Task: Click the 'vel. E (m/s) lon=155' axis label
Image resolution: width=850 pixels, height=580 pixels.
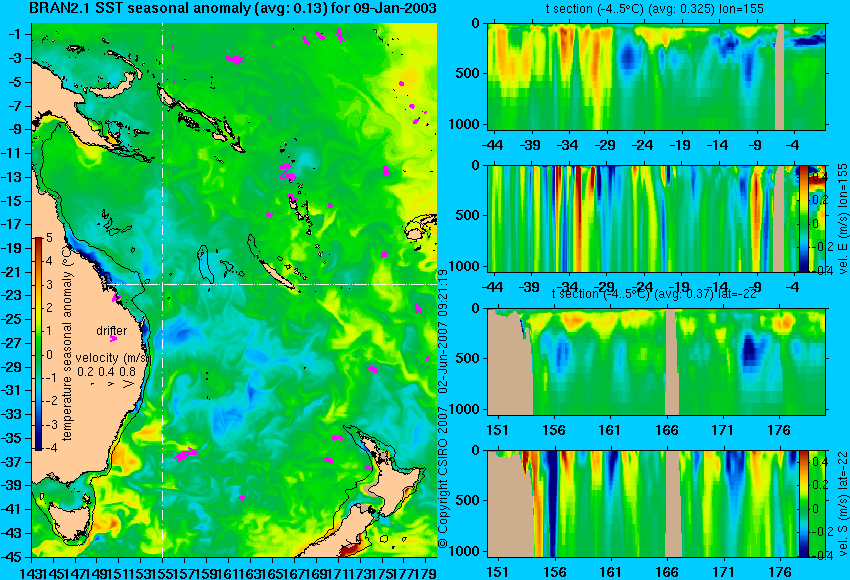Action: tap(842, 218)
